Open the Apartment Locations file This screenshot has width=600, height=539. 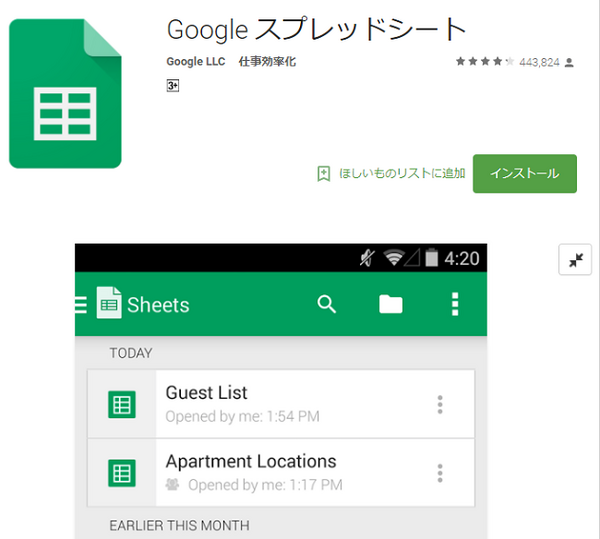[x=281, y=473]
